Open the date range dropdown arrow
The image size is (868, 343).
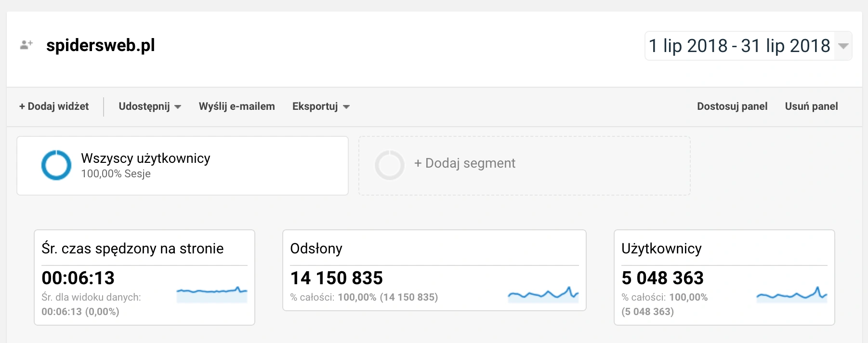point(843,46)
